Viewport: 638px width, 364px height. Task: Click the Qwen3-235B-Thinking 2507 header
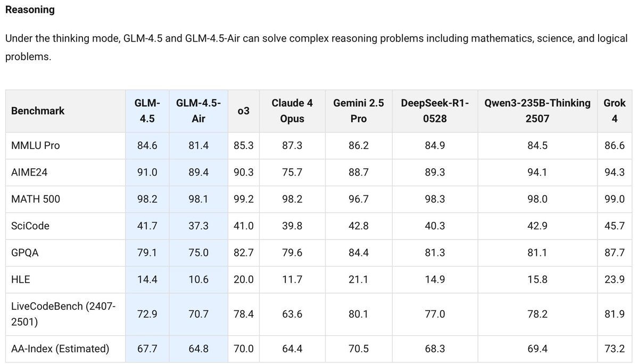(x=537, y=111)
